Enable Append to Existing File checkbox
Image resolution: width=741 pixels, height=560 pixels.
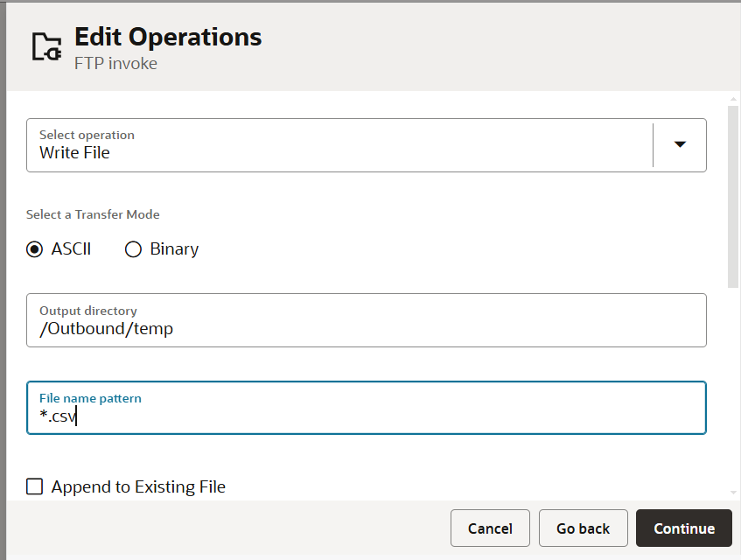pos(34,486)
